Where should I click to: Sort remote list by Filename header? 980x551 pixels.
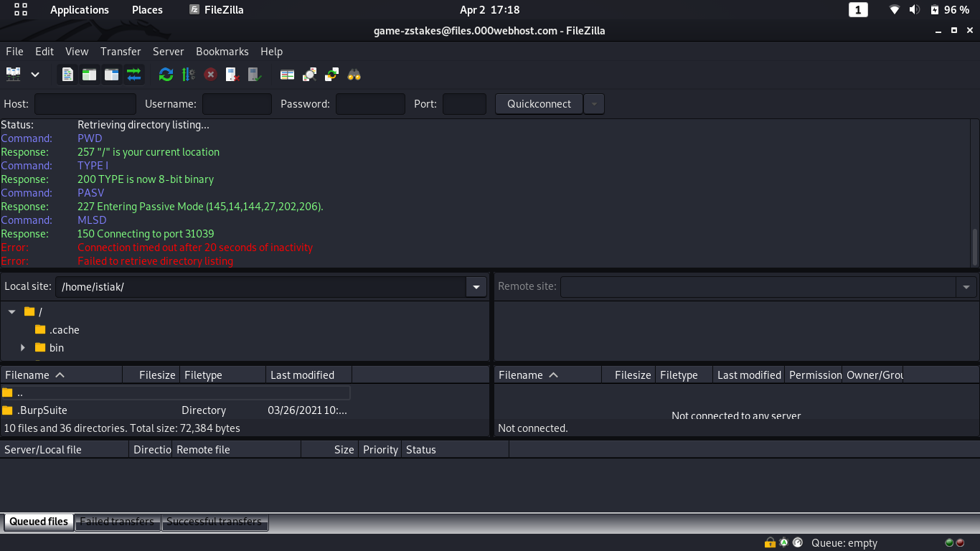547,375
